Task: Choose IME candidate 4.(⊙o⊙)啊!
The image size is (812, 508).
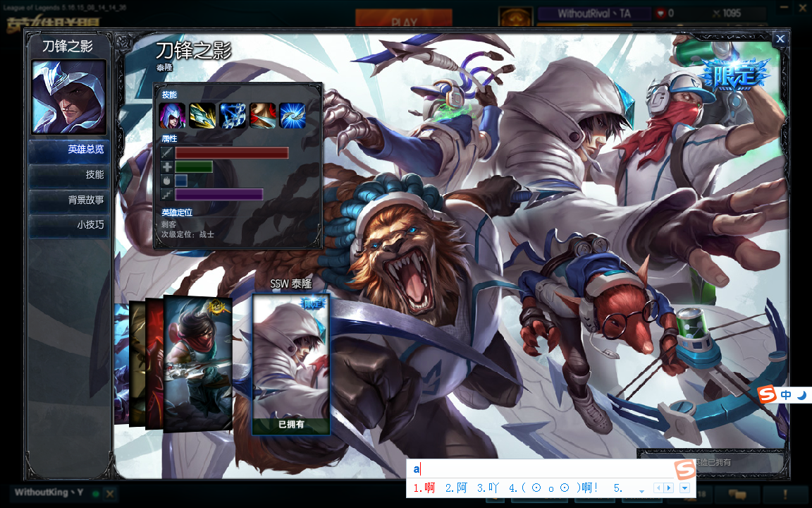Action: (554, 488)
